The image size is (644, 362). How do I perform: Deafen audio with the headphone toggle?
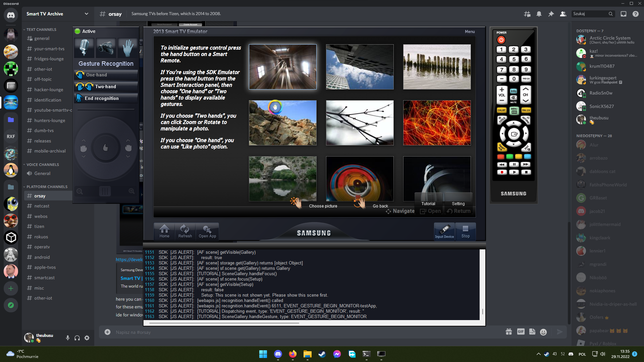pos(77,338)
